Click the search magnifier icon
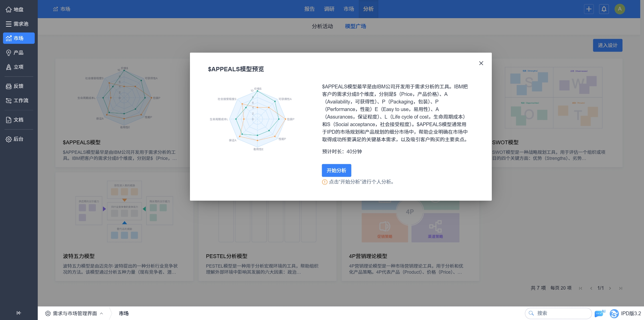 [x=531, y=313]
